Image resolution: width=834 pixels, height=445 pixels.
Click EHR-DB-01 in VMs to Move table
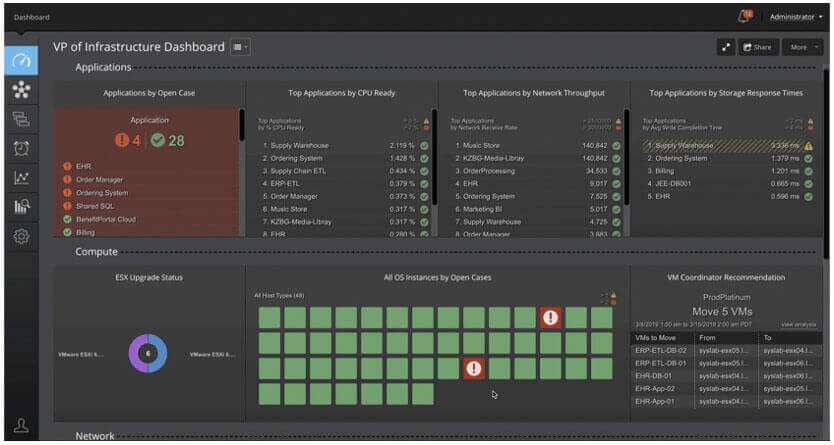[x=653, y=376]
